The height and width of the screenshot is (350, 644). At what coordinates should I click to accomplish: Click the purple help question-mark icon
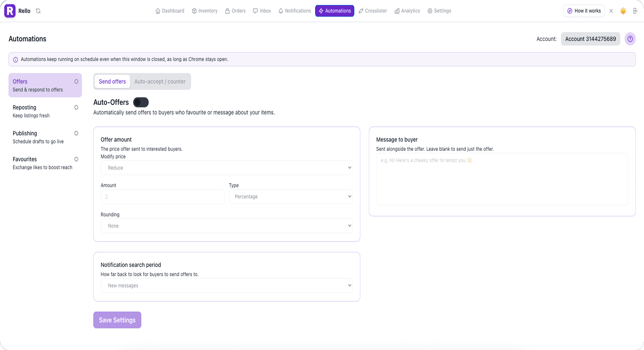point(630,39)
